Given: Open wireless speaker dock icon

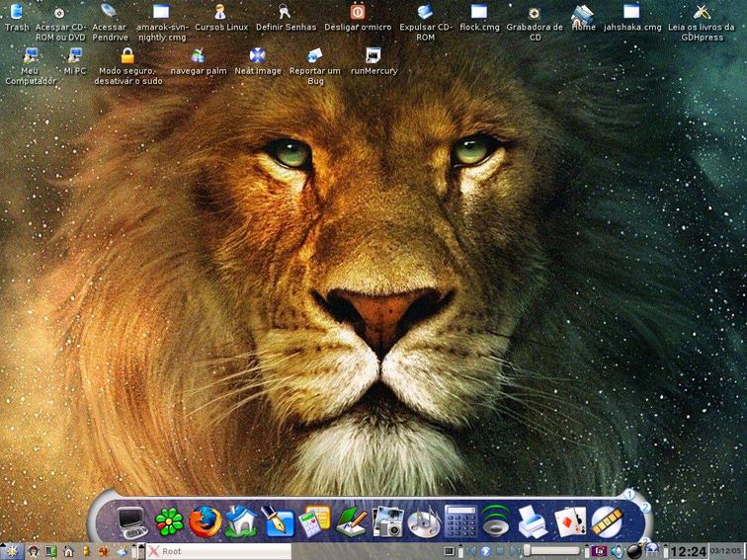Looking at the screenshot, I should [x=496, y=522].
